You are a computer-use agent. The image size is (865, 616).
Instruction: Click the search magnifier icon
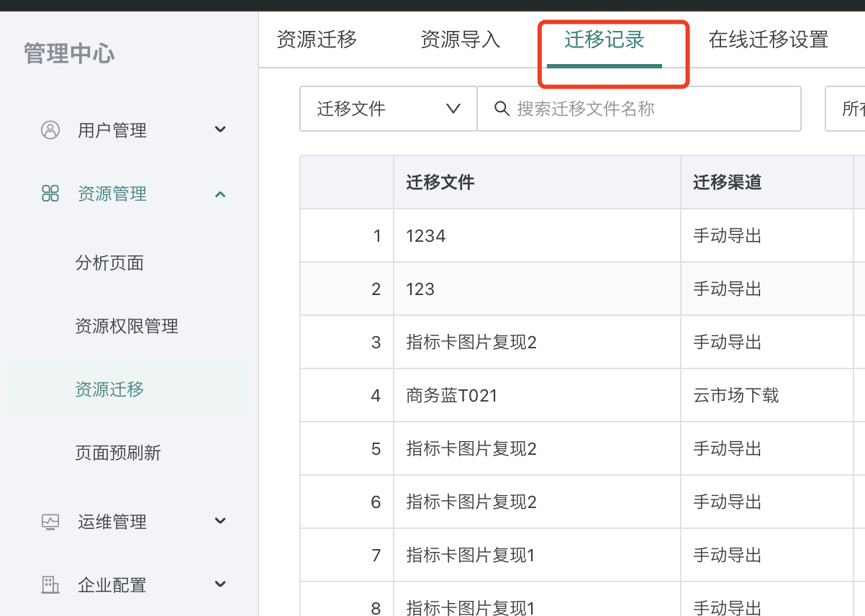[x=502, y=109]
